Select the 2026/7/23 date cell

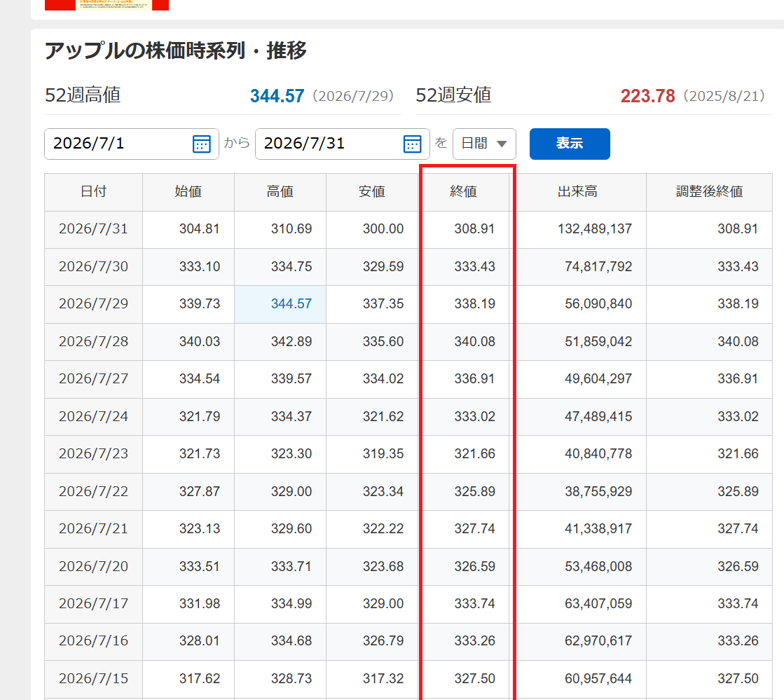click(x=93, y=454)
